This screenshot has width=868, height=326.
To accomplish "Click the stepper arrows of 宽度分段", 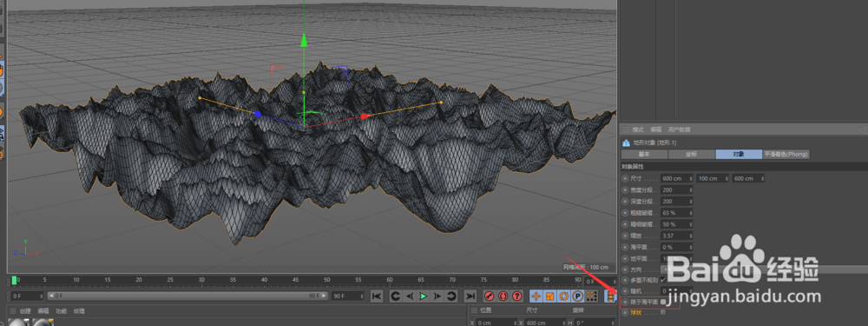I will point(691,190).
